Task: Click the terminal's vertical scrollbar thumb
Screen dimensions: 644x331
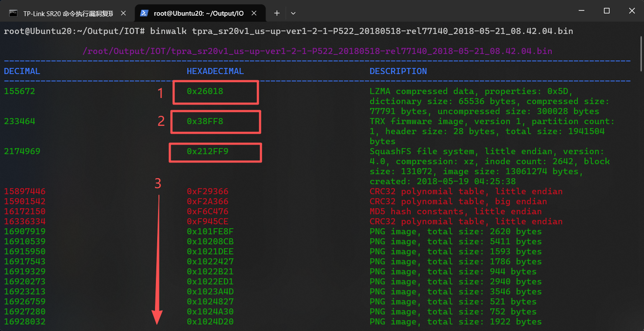Action: click(x=641, y=53)
